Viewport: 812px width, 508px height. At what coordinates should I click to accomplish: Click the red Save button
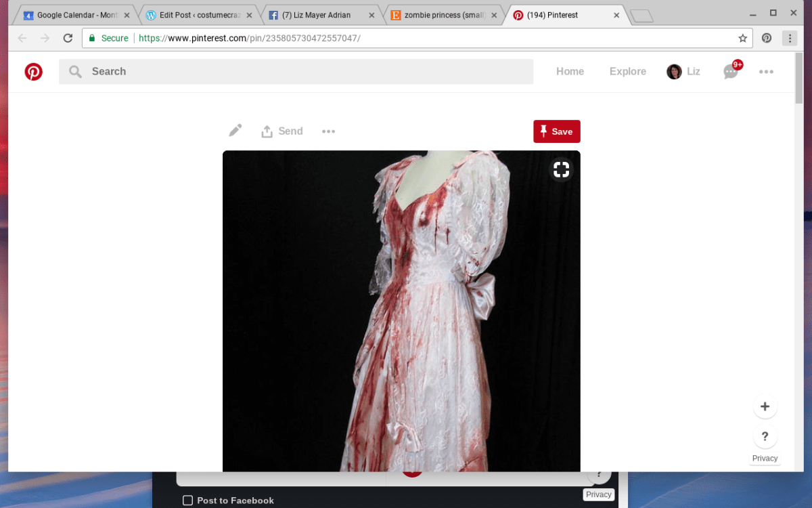point(556,131)
